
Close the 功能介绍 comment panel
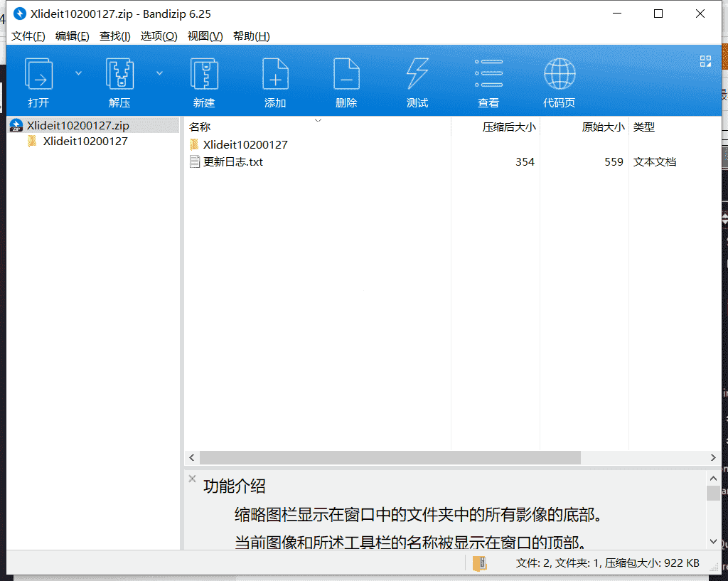pyautogui.click(x=192, y=479)
